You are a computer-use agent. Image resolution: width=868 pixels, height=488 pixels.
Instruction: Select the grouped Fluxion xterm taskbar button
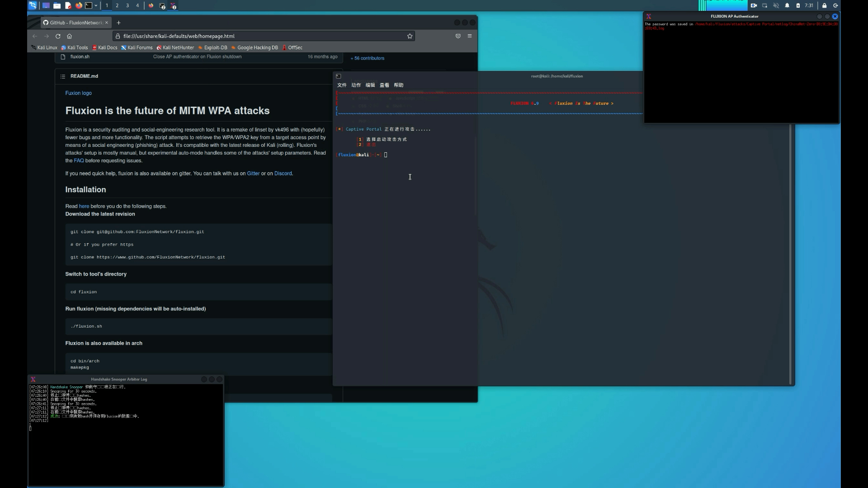tap(173, 5)
